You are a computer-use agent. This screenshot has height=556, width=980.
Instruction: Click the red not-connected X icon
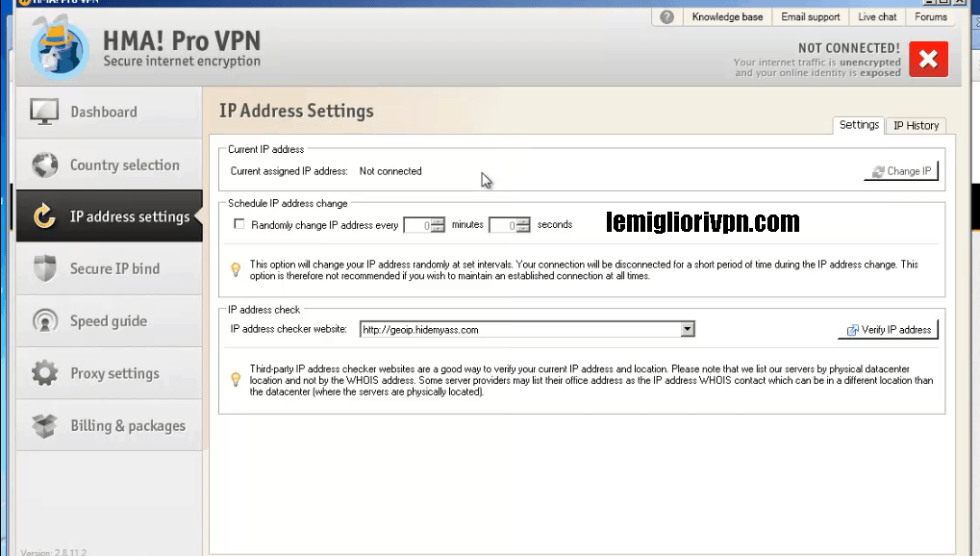[928, 60]
